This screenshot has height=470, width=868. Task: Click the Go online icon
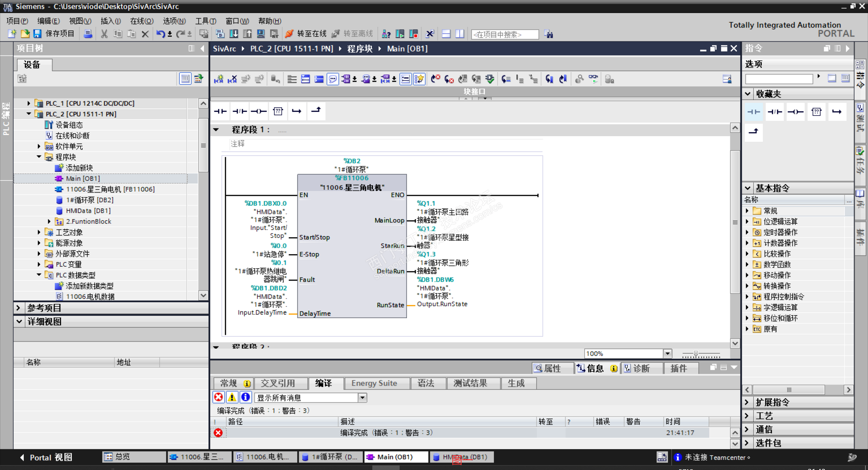289,34
